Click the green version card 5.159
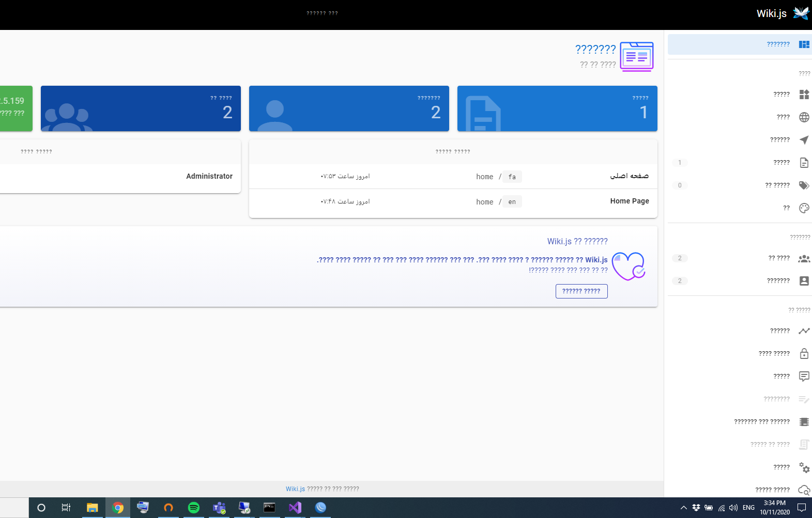The width and height of the screenshot is (812, 518). tap(16, 108)
